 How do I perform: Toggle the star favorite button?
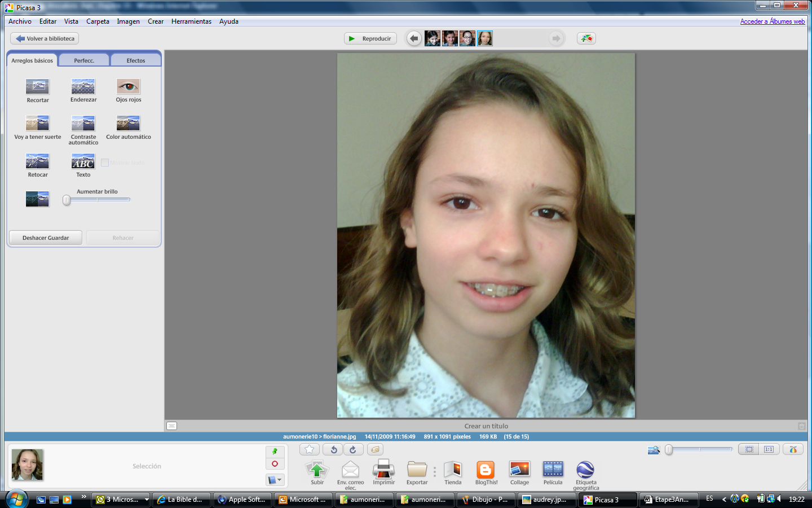(x=310, y=449)
